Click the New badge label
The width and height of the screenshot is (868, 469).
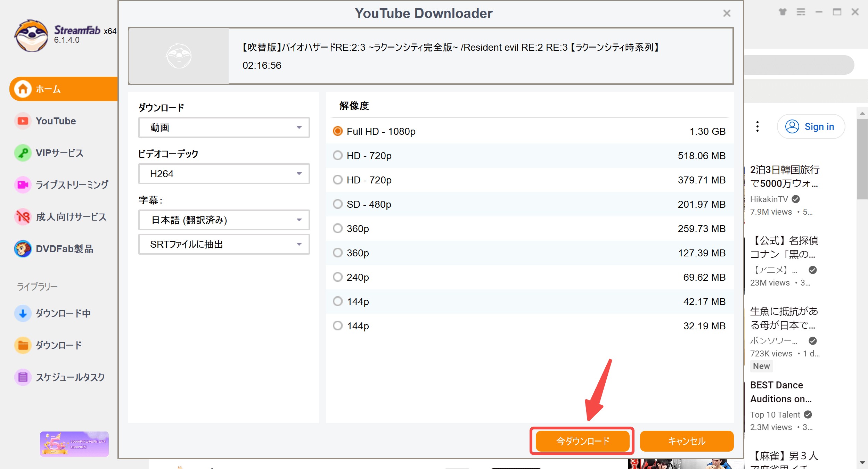click(x=761, y=366)
